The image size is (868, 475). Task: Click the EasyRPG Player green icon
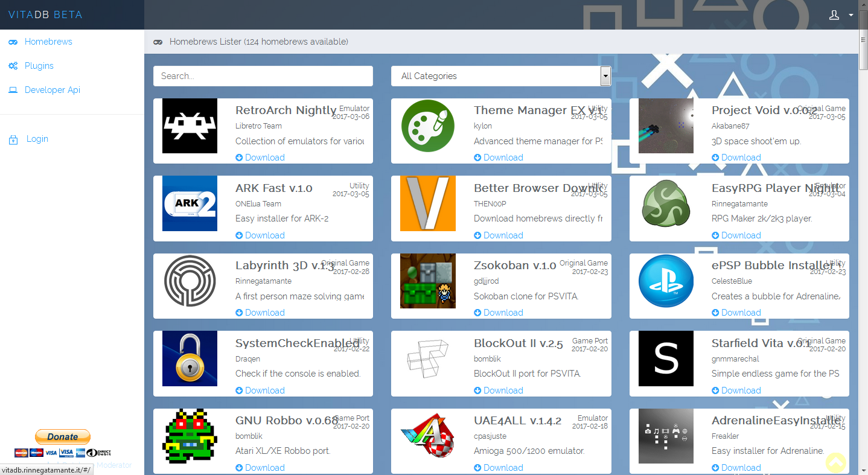666,203
